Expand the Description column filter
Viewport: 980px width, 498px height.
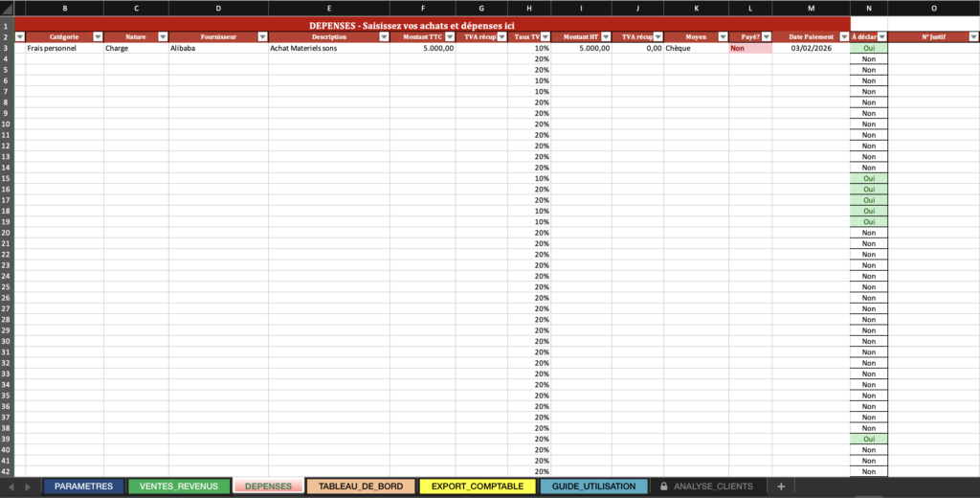tap(383, 36)
